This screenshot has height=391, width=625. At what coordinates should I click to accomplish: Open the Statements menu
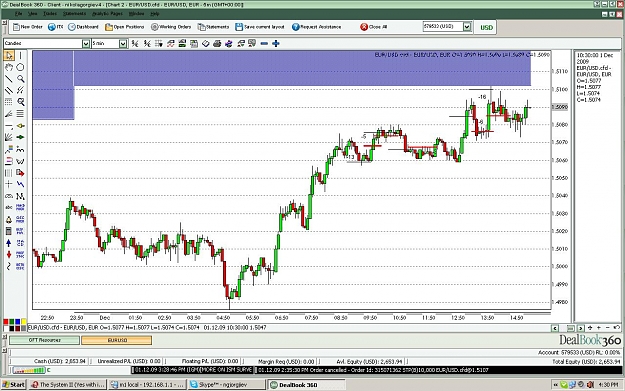click(74, 14)
